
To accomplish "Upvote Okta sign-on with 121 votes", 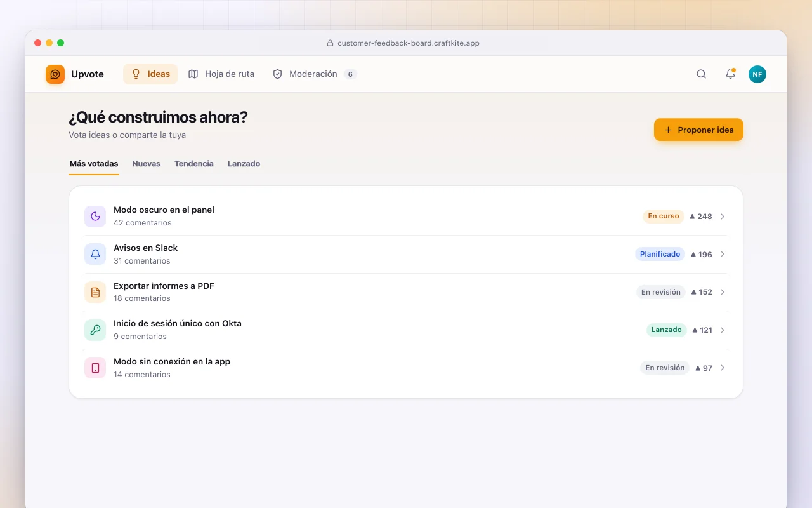I will pos(702,330).
